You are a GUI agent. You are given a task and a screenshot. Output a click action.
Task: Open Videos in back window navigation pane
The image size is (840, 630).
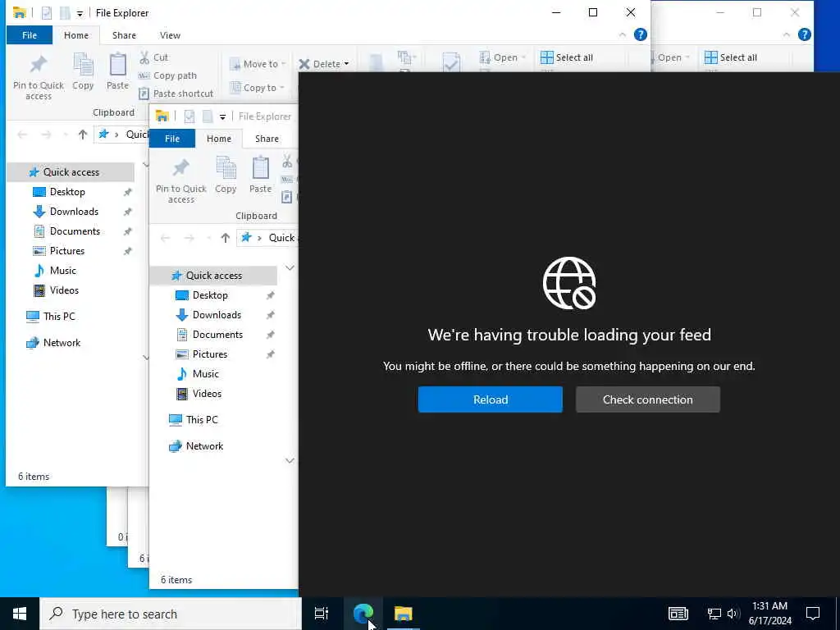tap(64, 290)
